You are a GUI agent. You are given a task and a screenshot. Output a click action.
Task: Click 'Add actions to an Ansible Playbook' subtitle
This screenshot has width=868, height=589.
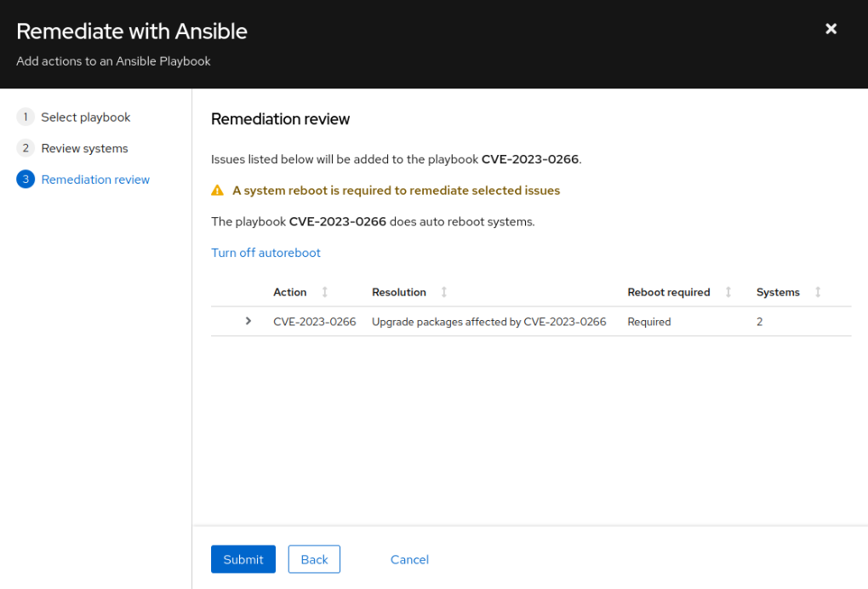[113, 61]
